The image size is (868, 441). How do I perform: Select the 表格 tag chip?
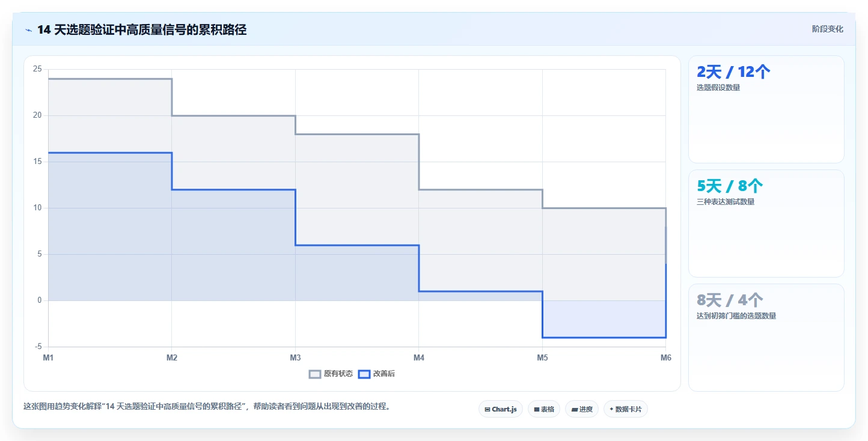pos(544,409)
